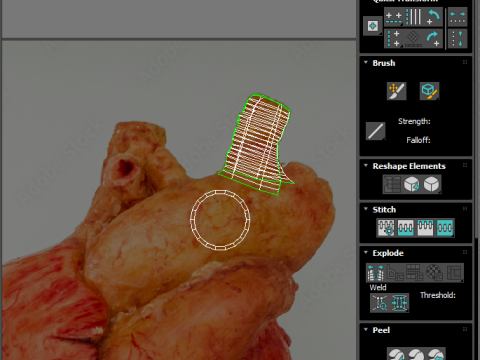Click the green-outlined selected mesh in viewport
480x360 pixels.
coord(255,143)
